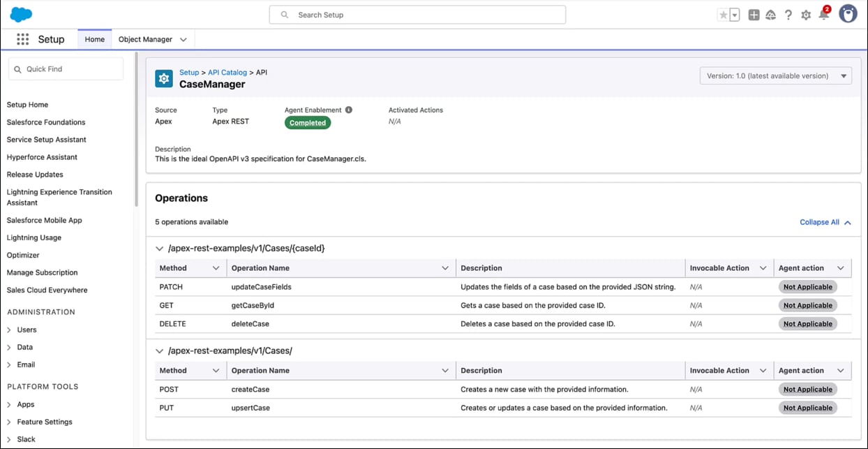This screenshot has width=868, height=449.
Task: Open Lightning Experience Transition Assistant
Action: pyautogui.click(x=59, y=197)
